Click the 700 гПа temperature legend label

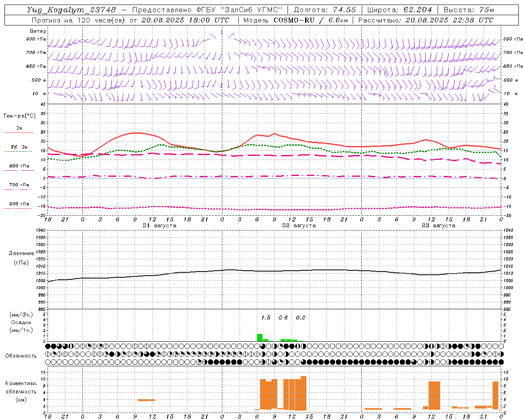[x=19, y=185]
